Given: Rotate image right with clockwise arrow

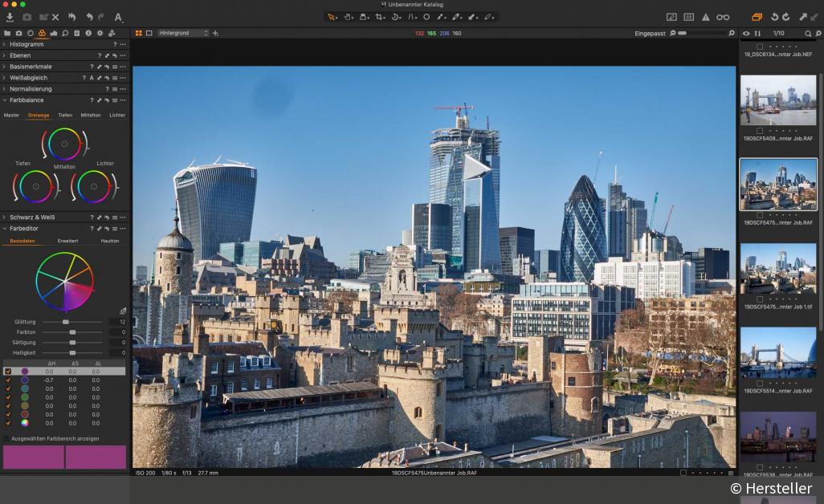Looking at the screenshot, I should 785,18.
